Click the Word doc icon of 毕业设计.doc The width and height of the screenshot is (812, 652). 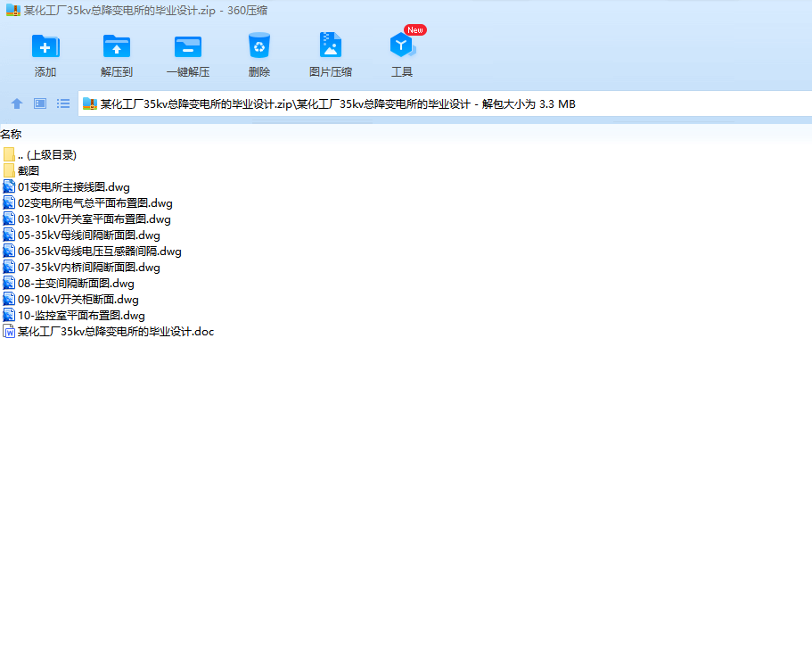9,331
